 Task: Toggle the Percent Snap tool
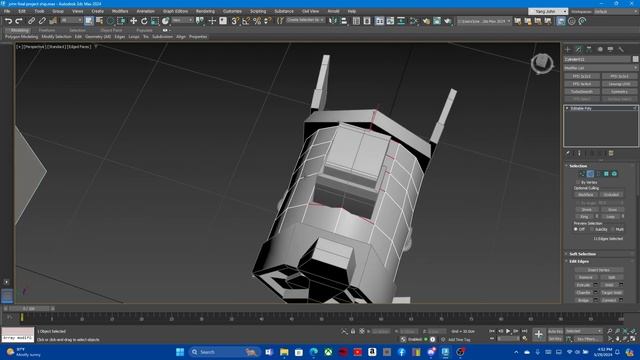pyautogui.click(x=257, y=21)
